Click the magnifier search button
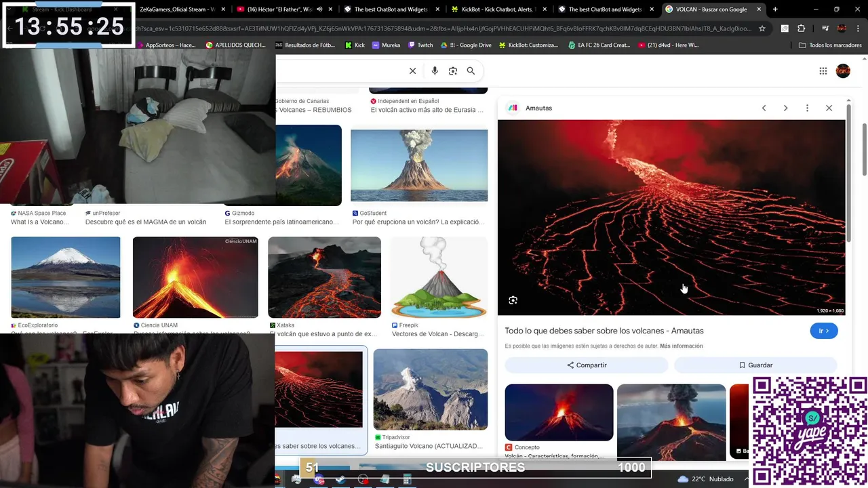Viewport: 868px width, 488px height. click(471, 70)
